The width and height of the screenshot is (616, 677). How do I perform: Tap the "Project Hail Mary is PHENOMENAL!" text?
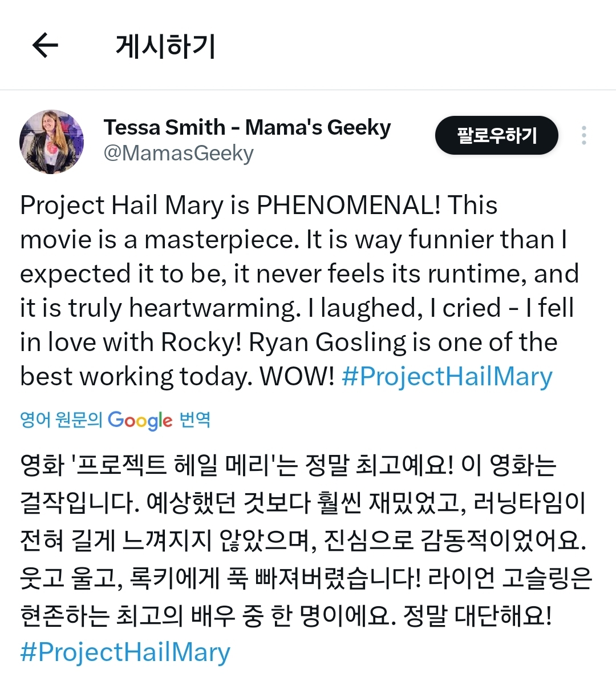coord(230,205)
